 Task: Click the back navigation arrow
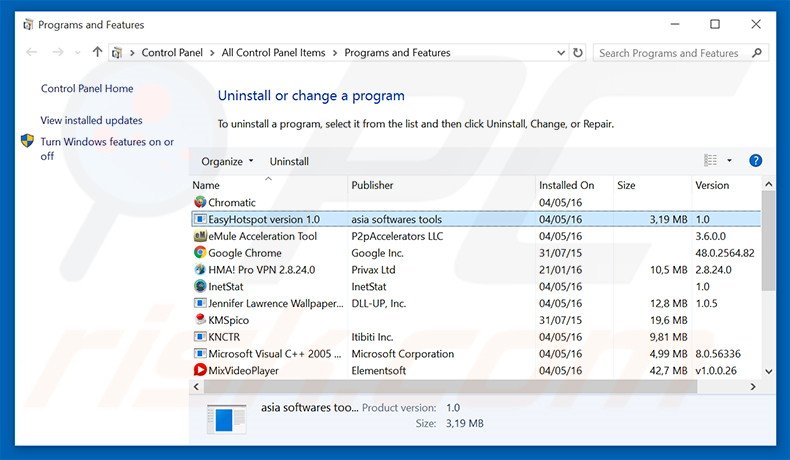point(31,52)
